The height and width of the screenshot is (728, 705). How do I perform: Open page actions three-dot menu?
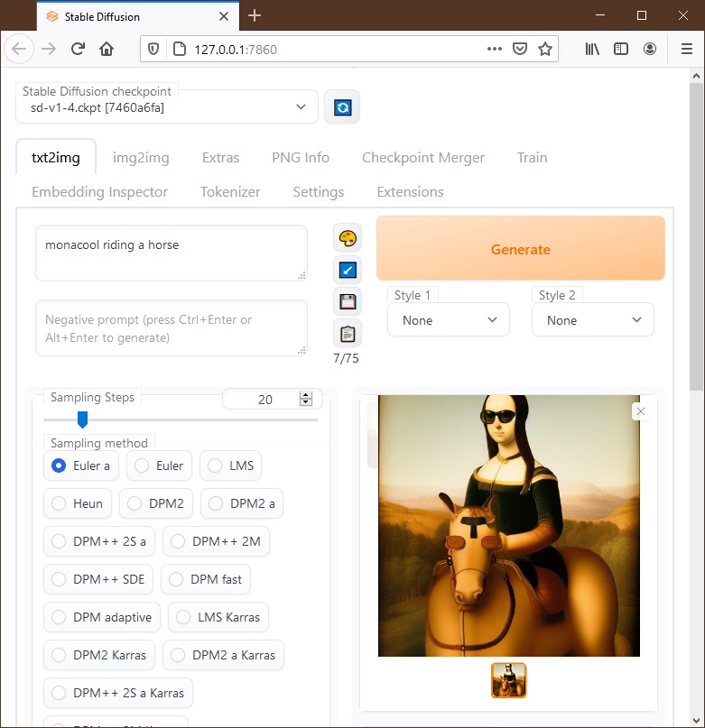click(494, 49)
